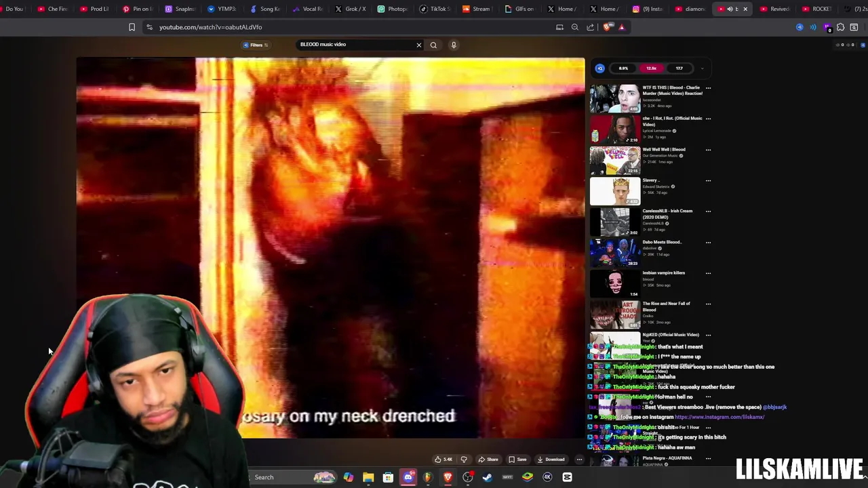868x488 pixels.
Task: Click the Download button below video
Action: click(x=551, y=460)
